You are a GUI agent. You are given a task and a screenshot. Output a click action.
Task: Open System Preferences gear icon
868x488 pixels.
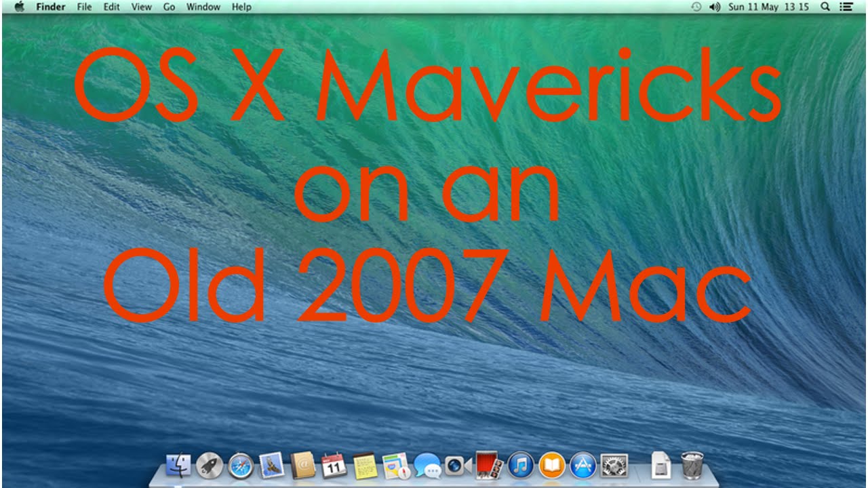coord(614,466)
